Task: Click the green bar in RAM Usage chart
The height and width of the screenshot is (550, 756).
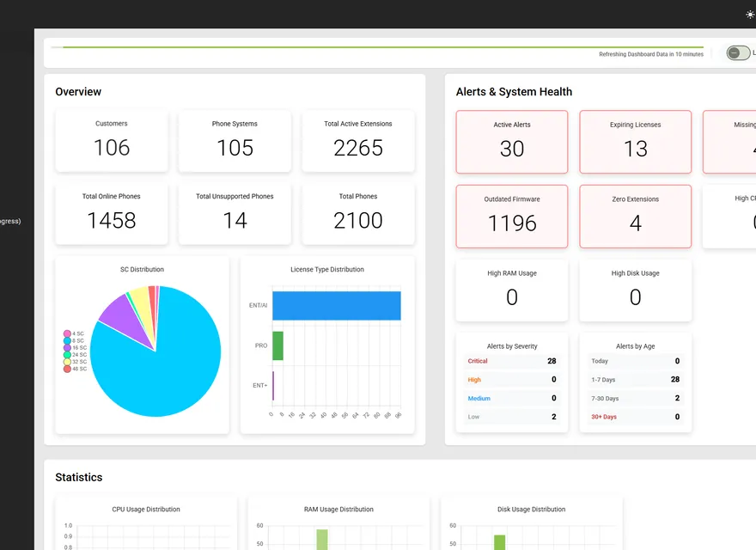Action: [x=322, y=540]
